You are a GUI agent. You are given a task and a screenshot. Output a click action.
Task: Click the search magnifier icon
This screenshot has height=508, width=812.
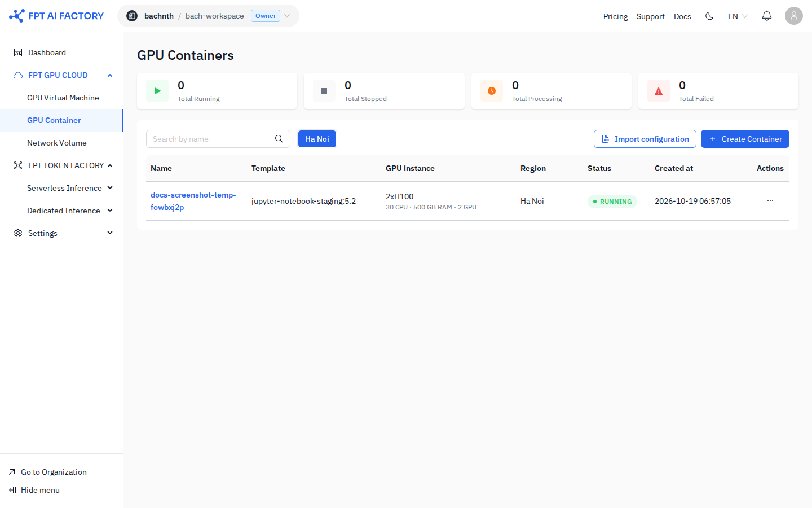279,139
